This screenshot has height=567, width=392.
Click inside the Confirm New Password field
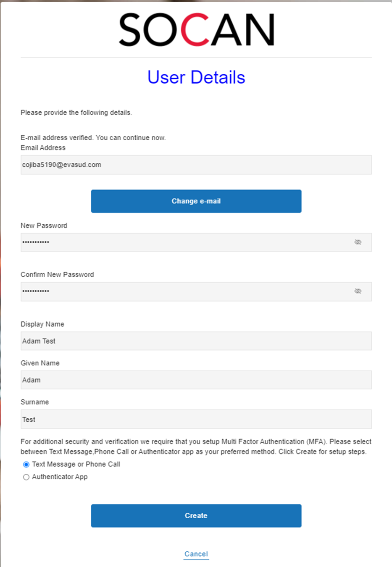pyautogui.click(x=185, y=291)
